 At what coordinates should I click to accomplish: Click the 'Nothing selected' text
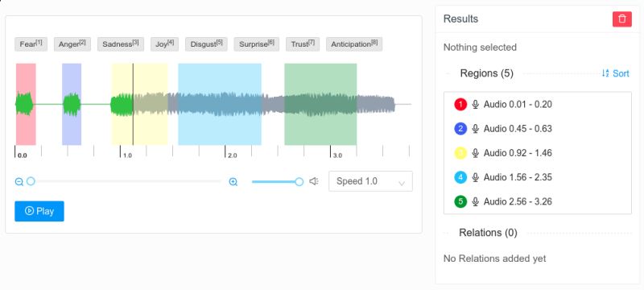point(480,48)
